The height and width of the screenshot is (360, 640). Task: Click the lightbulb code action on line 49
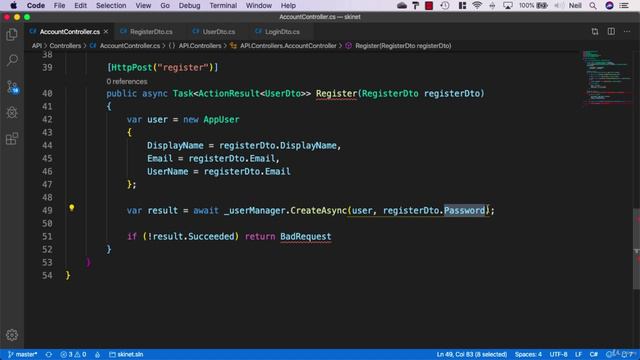[71, 208]
